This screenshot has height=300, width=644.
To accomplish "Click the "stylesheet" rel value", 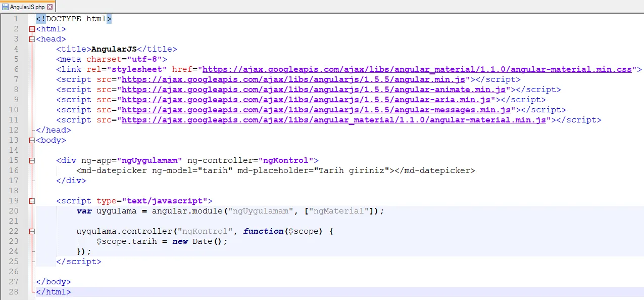I will coord(137,69).
